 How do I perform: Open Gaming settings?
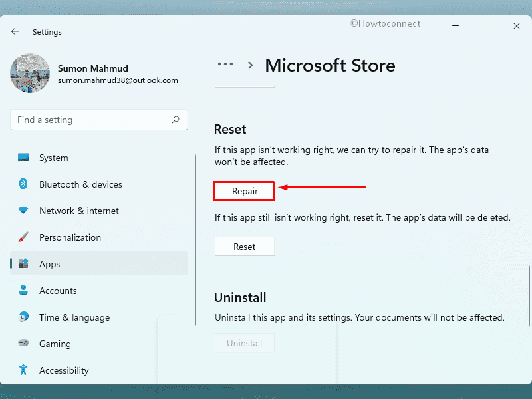point(55,344)
